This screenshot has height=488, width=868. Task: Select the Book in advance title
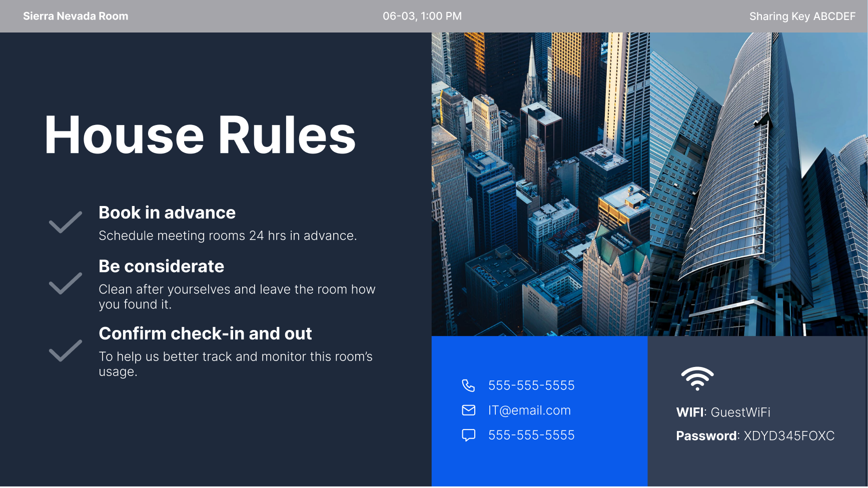tap(167, 212)
